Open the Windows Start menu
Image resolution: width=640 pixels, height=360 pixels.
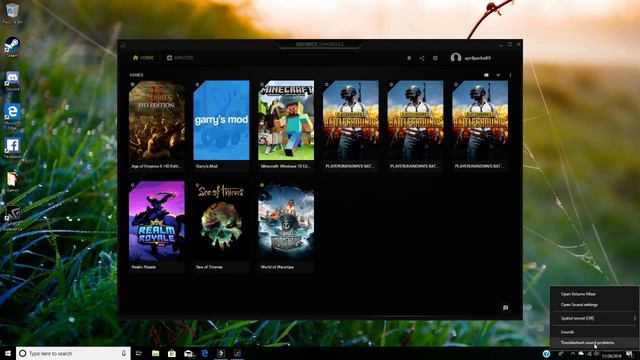pyautogui.click(x=8, y=353)
